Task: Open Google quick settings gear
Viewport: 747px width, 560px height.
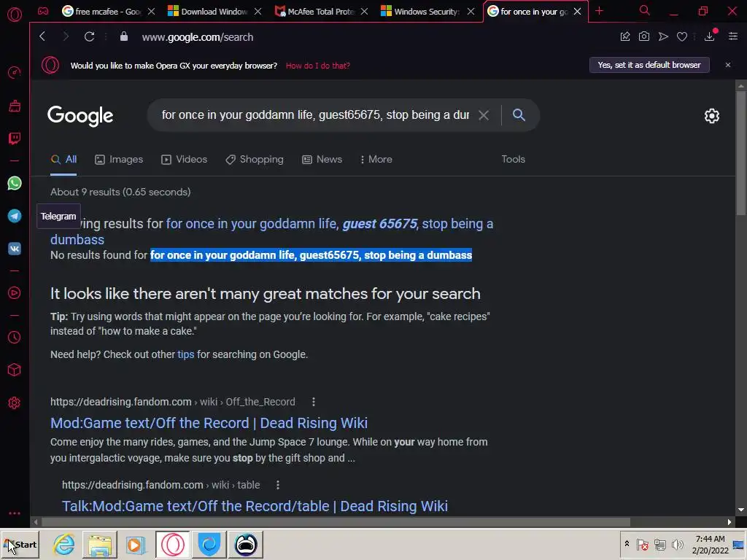Action: coord(712,116)
